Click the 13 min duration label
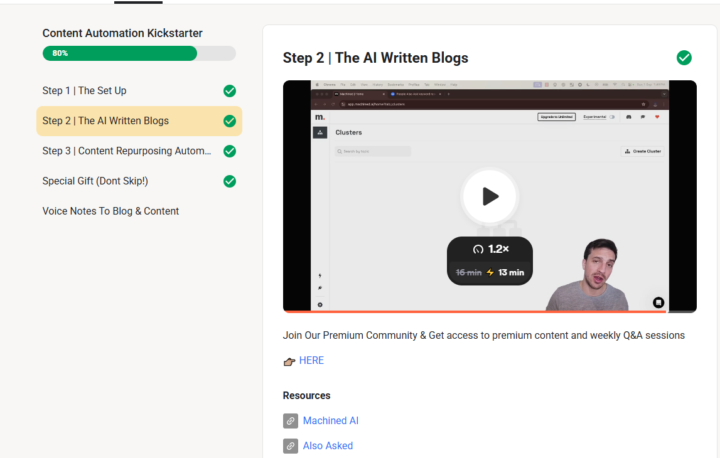 pyautogui.click(x=511, y=272)
